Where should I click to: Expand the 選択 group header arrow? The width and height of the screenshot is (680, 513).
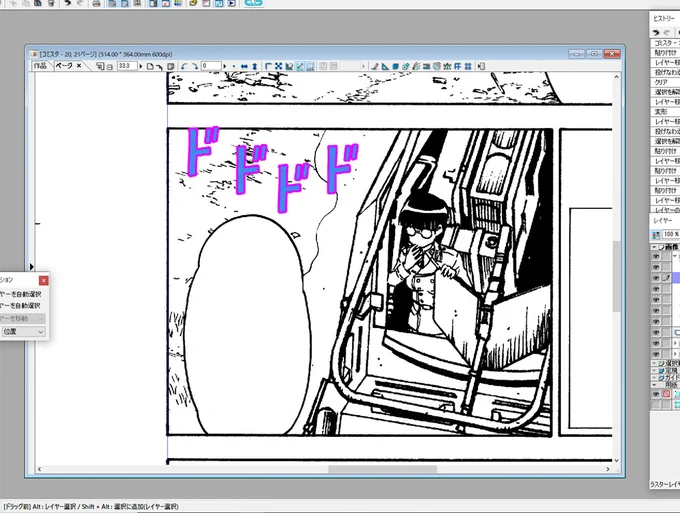[x=654, y=363]
